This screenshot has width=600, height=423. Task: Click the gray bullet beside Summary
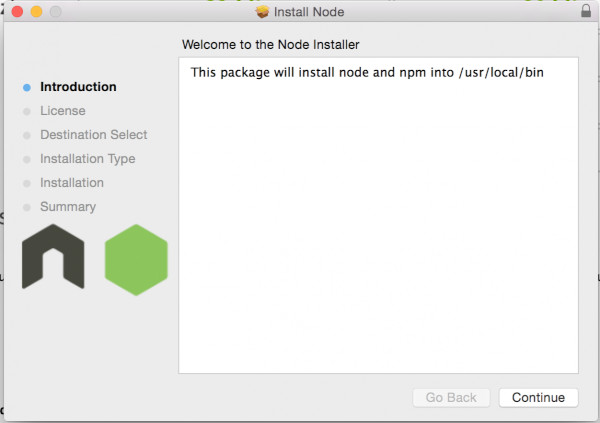pyautogui.click(x=27, y=207)
